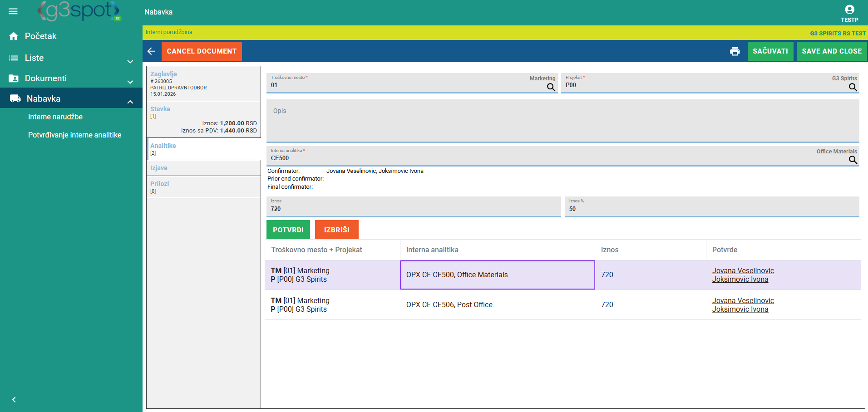This screenshot has width=868, height=412.
Task: Open Potvrđivanje interne analitike menu item
Action: pyautogui.click(x=75, y=135)
